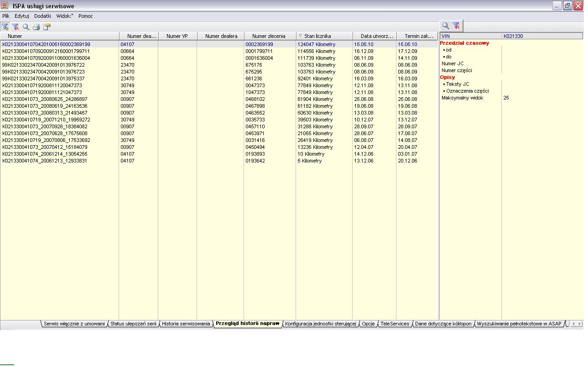
Task: Collapse the Przedział czasowy section header
Action: (x=464, y=43)
